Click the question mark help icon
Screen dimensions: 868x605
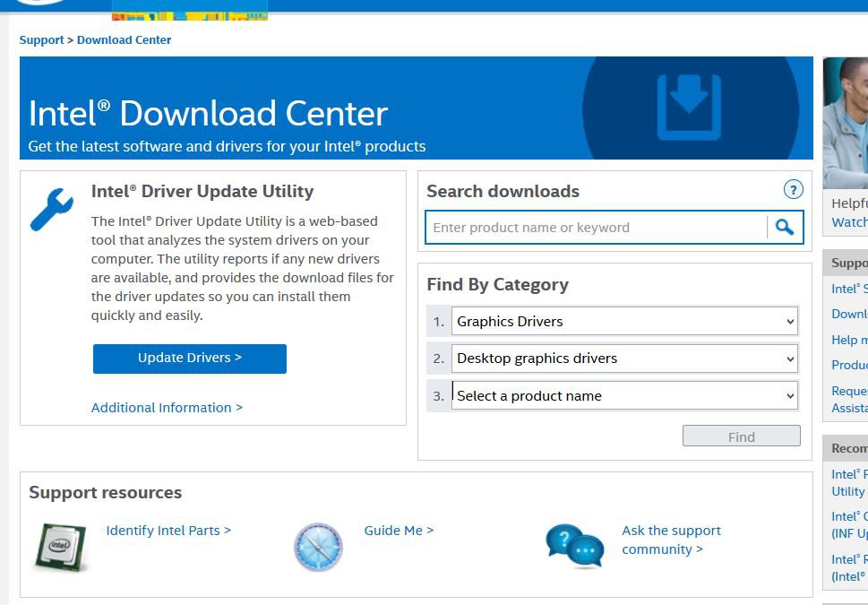pos(793,190)
